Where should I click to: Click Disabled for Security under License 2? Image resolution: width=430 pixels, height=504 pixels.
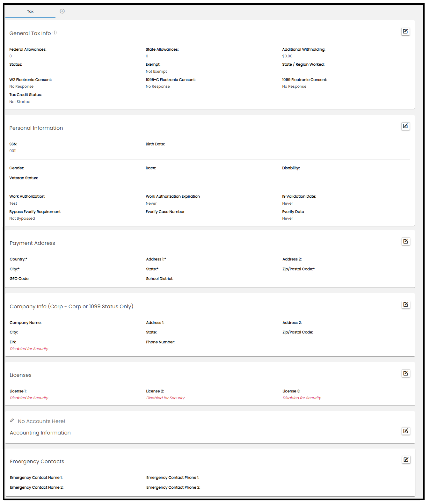coord(165,398)
